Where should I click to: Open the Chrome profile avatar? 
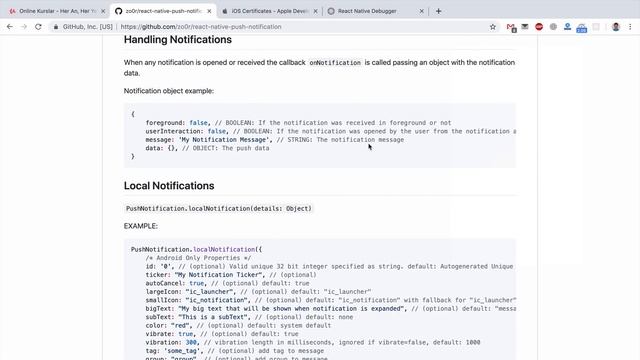[616, 27]
